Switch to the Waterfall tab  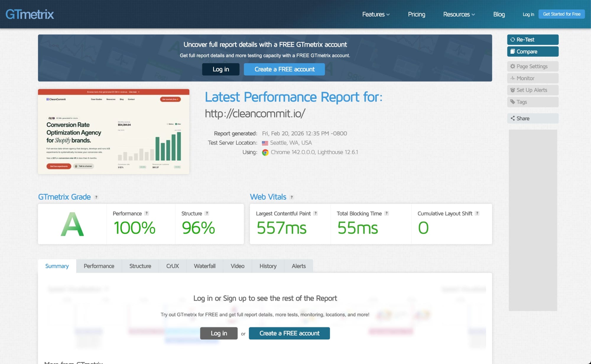(204, 266)
